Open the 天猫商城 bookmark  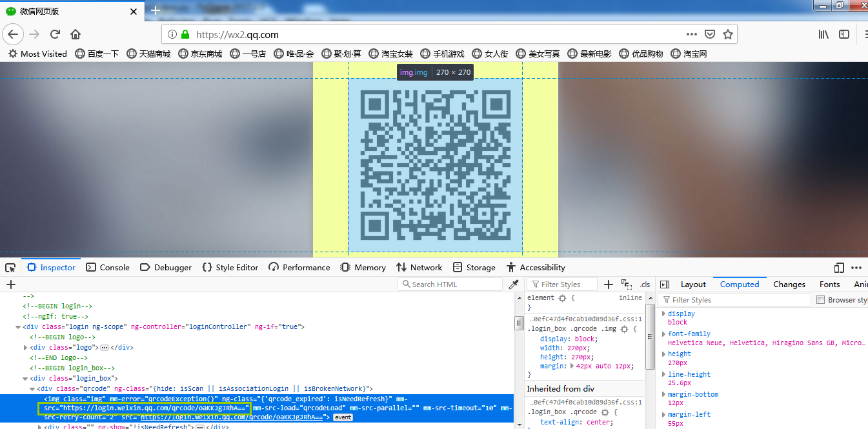[x=149, y=54]
